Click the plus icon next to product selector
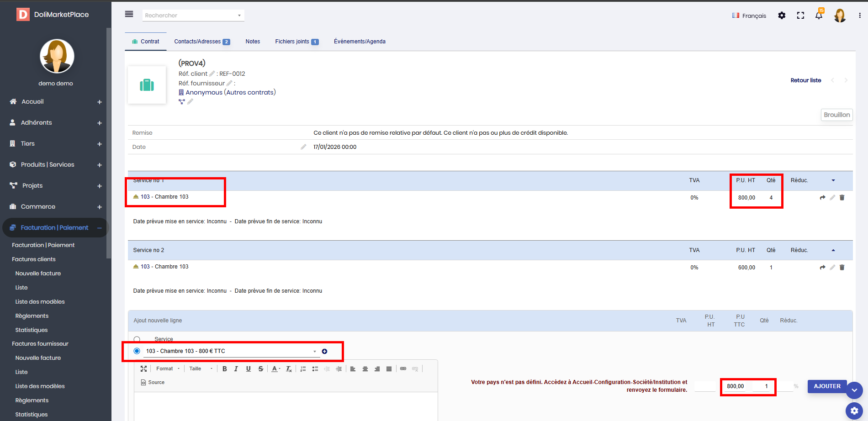 click(324, 351)
